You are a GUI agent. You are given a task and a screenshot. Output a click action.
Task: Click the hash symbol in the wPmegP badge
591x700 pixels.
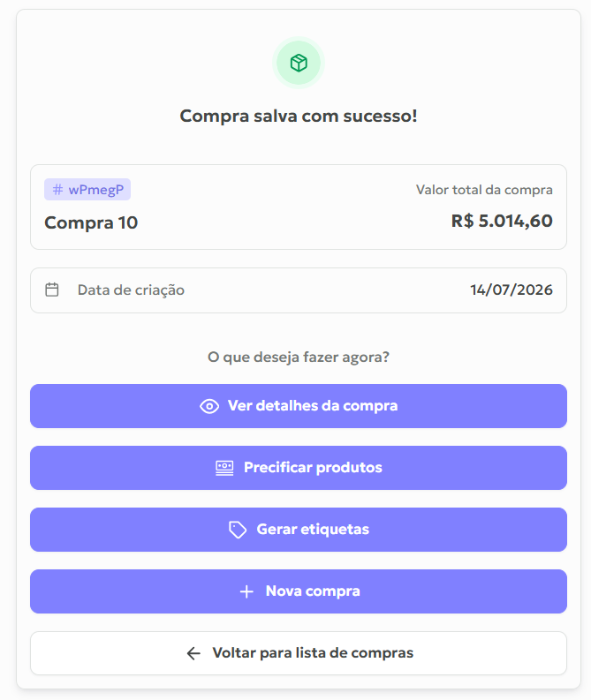pyautogui.click(x=57, y=189)
